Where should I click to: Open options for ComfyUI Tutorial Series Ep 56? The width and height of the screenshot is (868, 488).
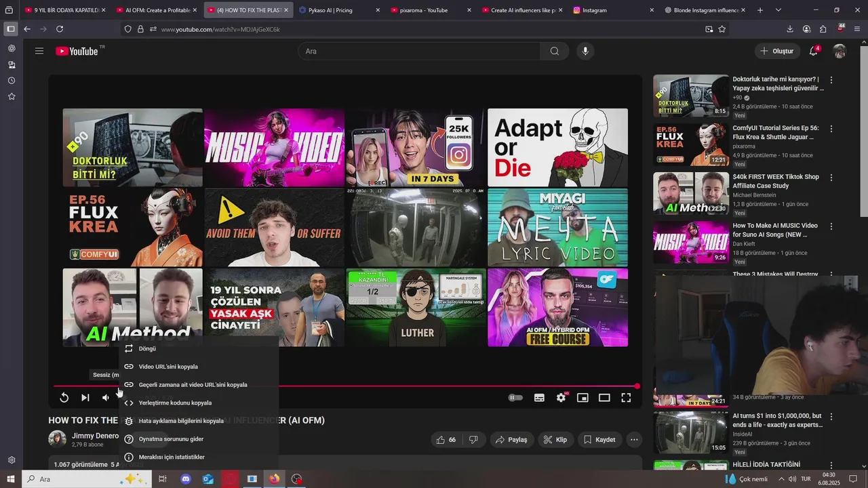831,129
